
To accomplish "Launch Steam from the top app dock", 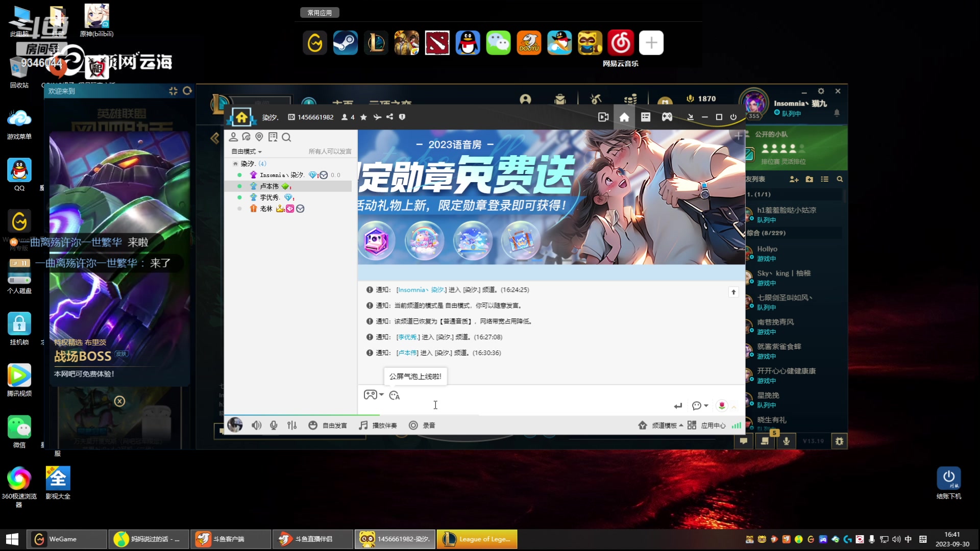I will tap(346, 43).
